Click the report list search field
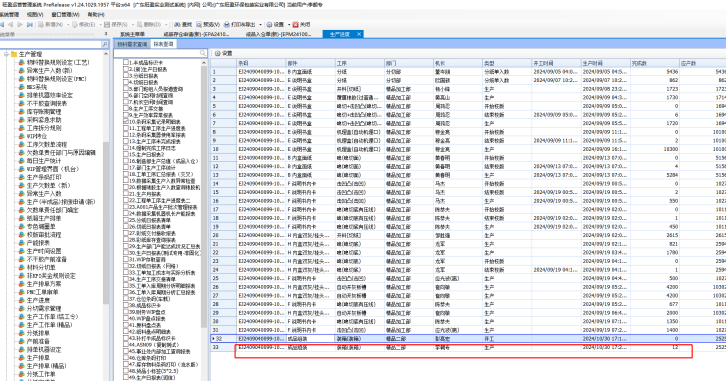Viewport: 727px width, 381px height. 156,53
